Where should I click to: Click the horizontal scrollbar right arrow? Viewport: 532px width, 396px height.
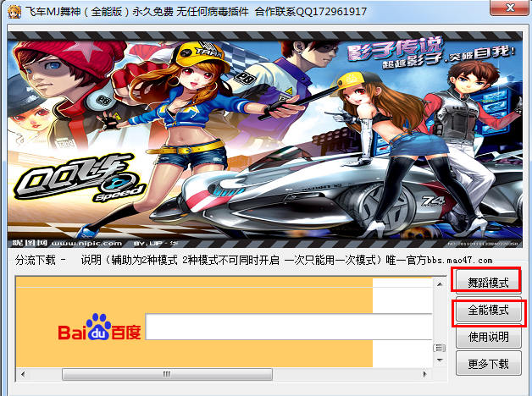(424, 374)
